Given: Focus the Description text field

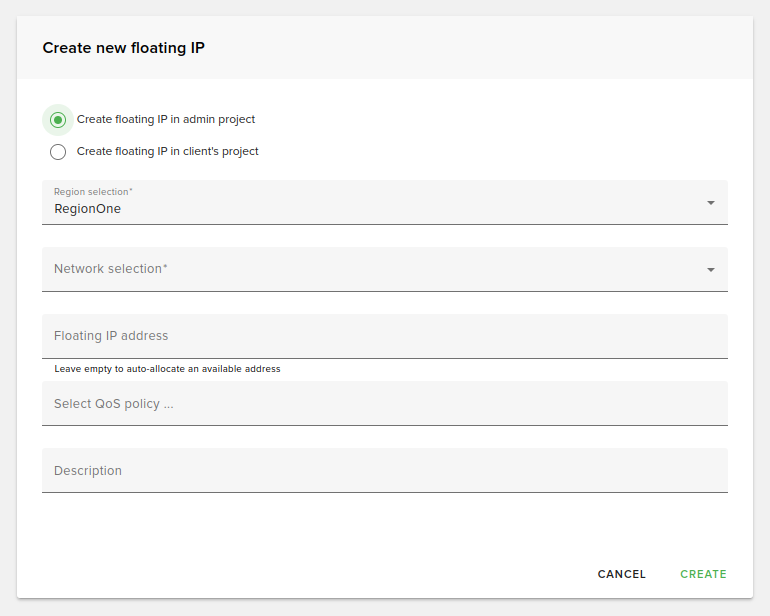Looking at the screenshot, I should coord(384,471).
